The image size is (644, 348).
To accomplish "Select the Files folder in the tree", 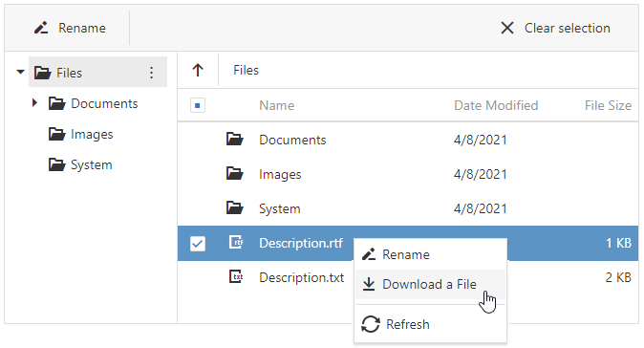I will (x=97, y=72).
